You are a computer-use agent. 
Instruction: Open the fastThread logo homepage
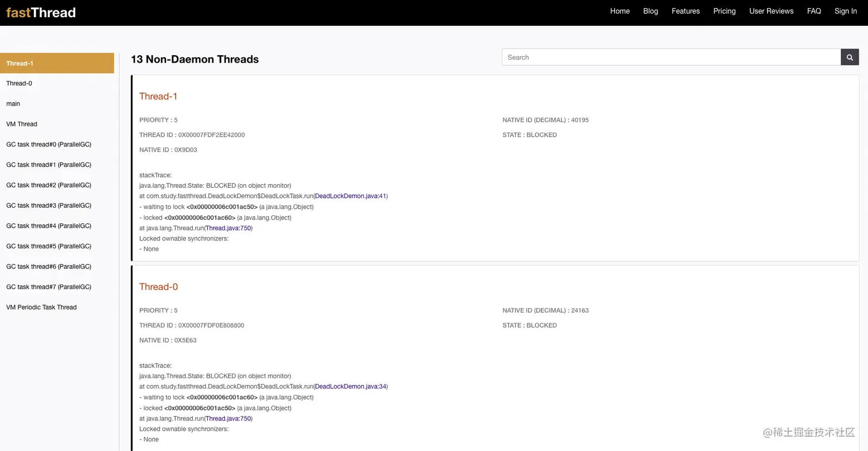(x=41, y=13)
